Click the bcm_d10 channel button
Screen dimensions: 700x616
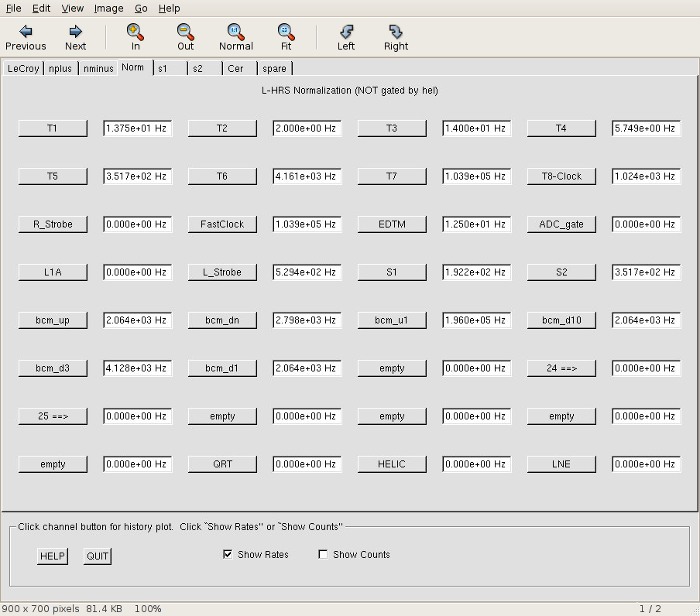(561, 320)
